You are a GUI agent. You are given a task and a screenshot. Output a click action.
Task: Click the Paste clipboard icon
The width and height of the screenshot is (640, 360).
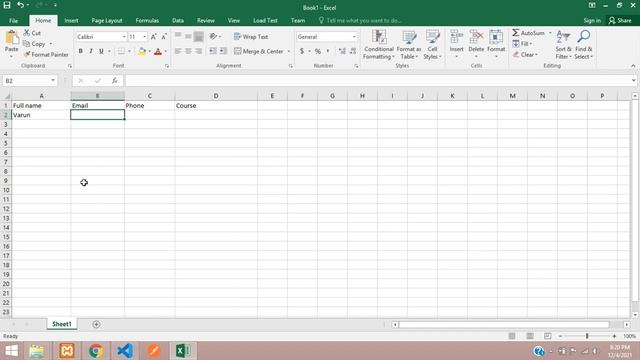pyautogui.click(x=12, y=38)
